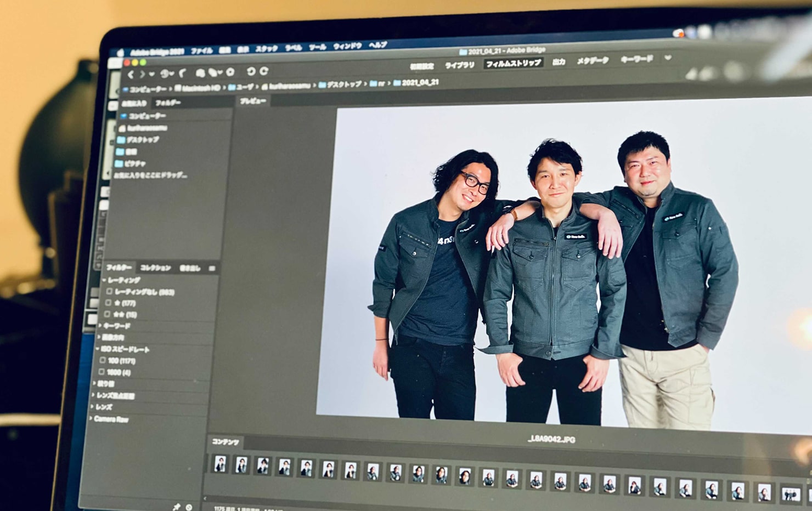Screen dimensions: 812x511
Task: Expand the filter section above ISO スピードレート
Action: [99, 337]
